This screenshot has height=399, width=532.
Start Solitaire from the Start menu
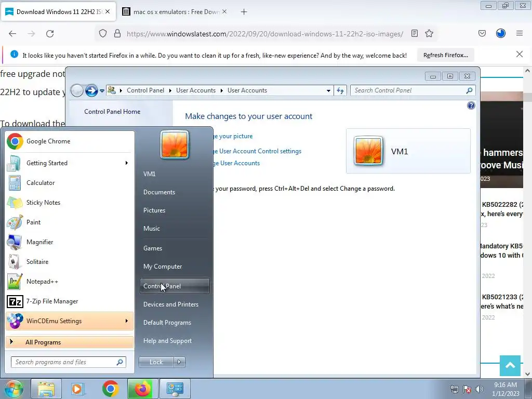pos(70,262)
